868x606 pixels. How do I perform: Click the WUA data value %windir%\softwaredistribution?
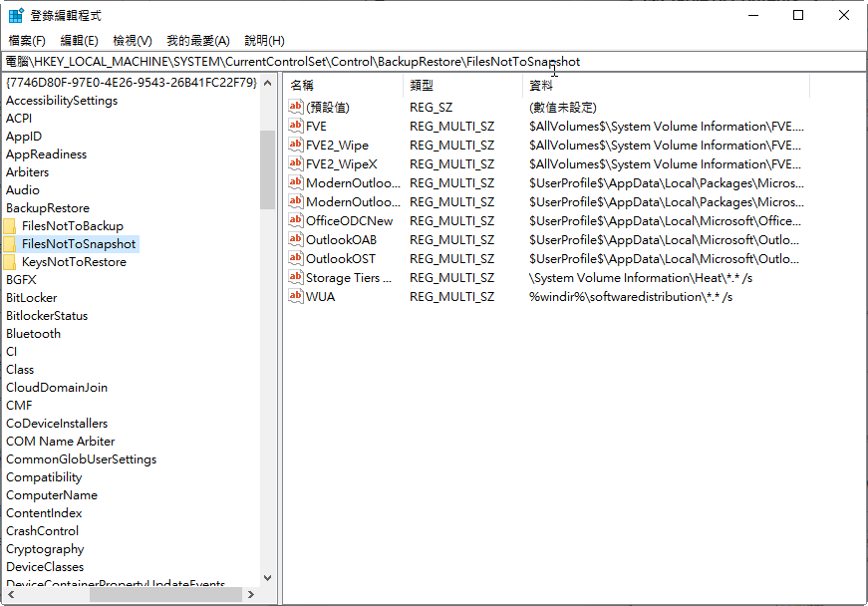pyautogui.click(x=631, y=297)
